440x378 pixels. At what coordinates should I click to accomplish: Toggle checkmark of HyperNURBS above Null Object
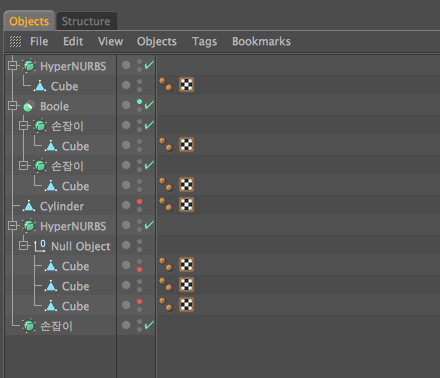pyautogui.click(x=149, y=225)
